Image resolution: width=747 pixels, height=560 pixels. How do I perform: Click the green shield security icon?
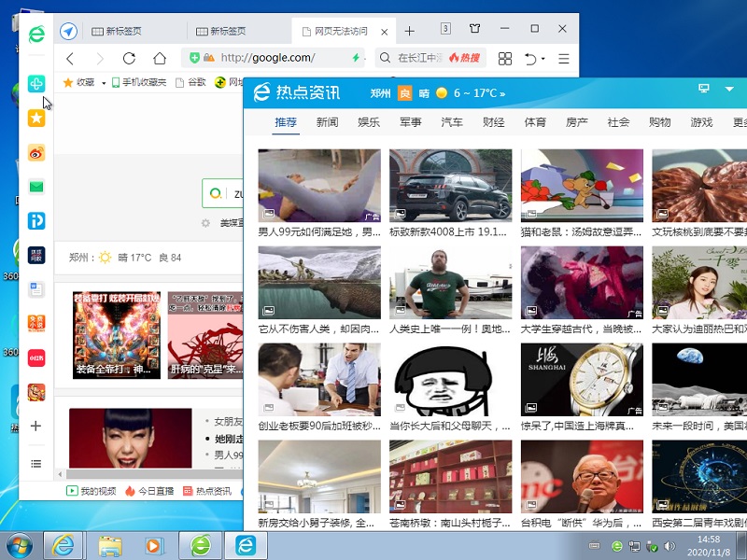tap(194, 58)
